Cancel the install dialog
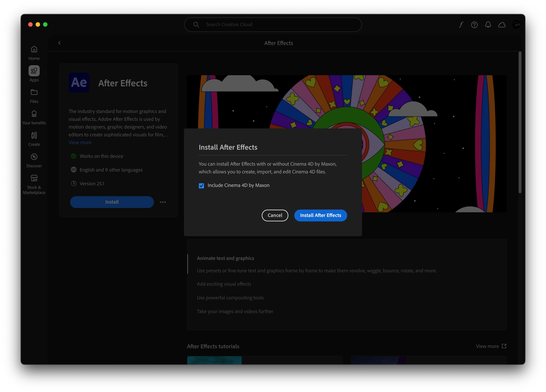Image resolution: width=546 pixels, height=392 pixels. (x=275, y=215)
